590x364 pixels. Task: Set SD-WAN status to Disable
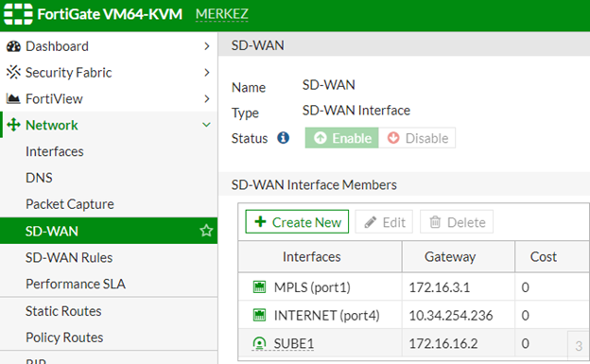point(417,138)
